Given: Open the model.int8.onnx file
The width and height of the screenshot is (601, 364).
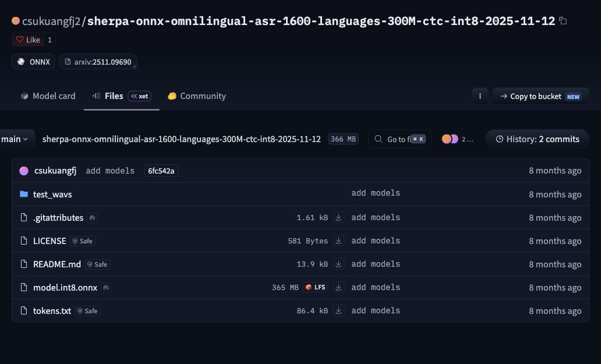Looking at the screenshot, I should 65,288.
